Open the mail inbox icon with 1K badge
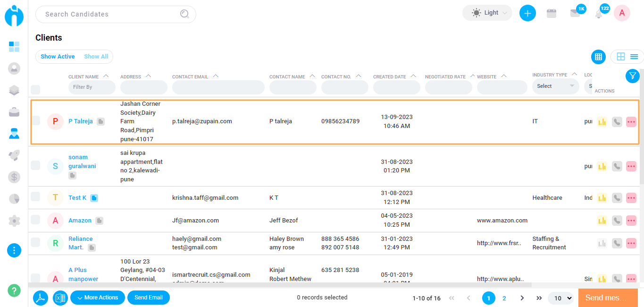This screenshot has height=307, width=644. [575, 13]
